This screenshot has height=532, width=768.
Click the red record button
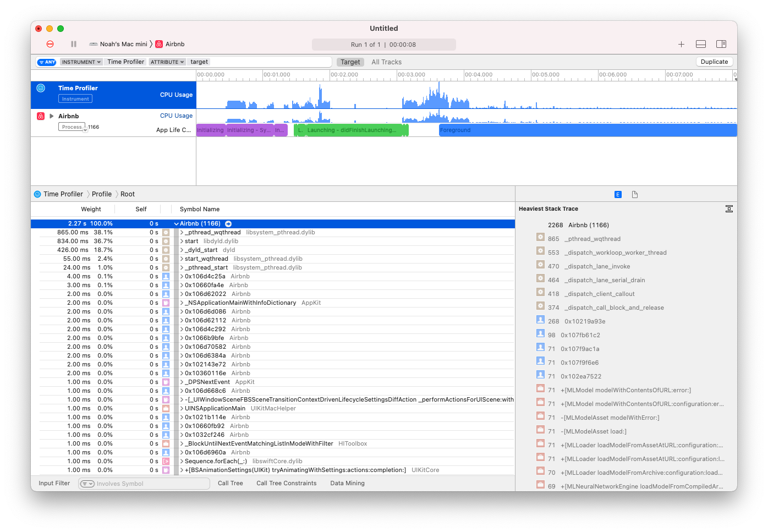(x=50, y=44)
